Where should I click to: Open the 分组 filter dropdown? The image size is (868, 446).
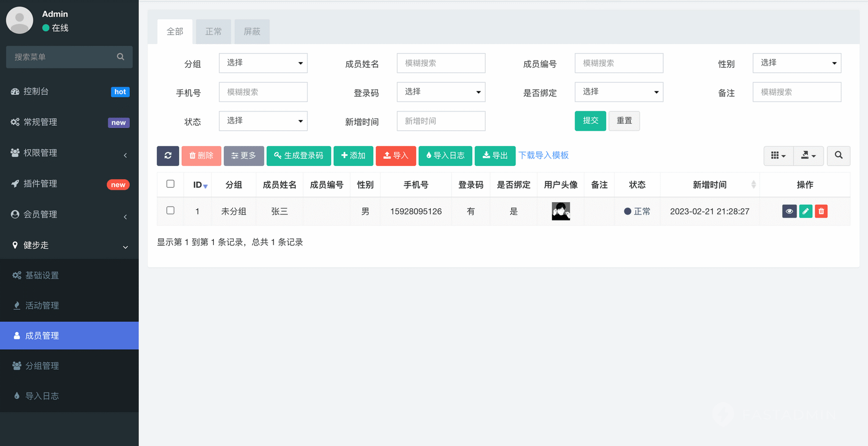coord(263,63)
